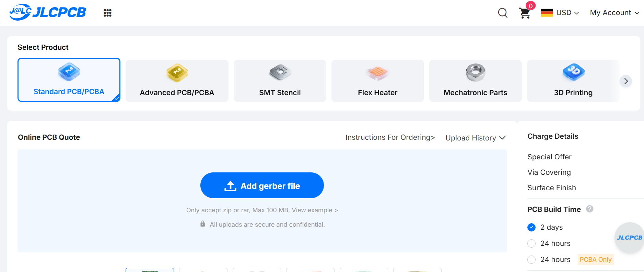Switch to the 3D Printing product
The width and height of the screenshot is (644, 272).
pyautogui.click(x=573, y=81)
